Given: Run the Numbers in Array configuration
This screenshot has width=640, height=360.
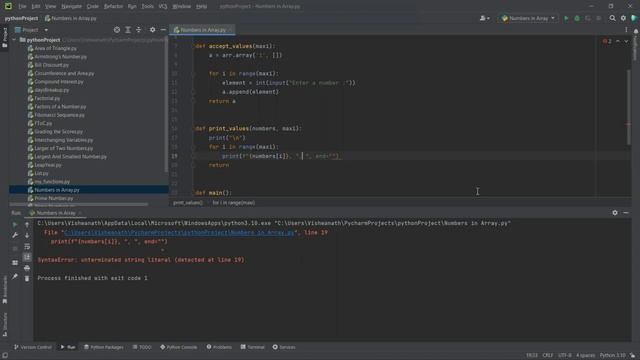Looking at the screenshot, I should pos(566,18).
